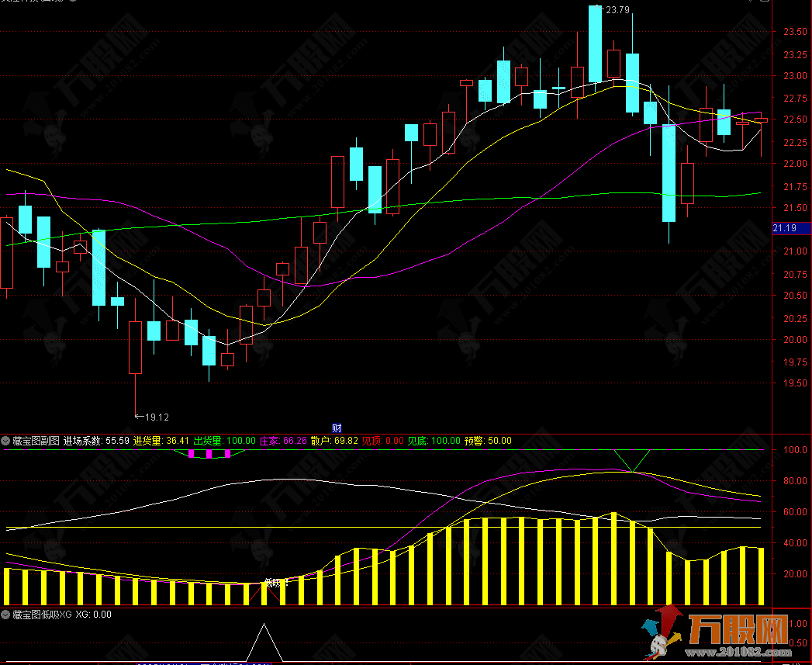Expand the 藏宝图低吸XG indicator menu arrow
Image resolution: width=812 pixels, height=665 pixels.
pyautogui.click(x=6, y=614)
